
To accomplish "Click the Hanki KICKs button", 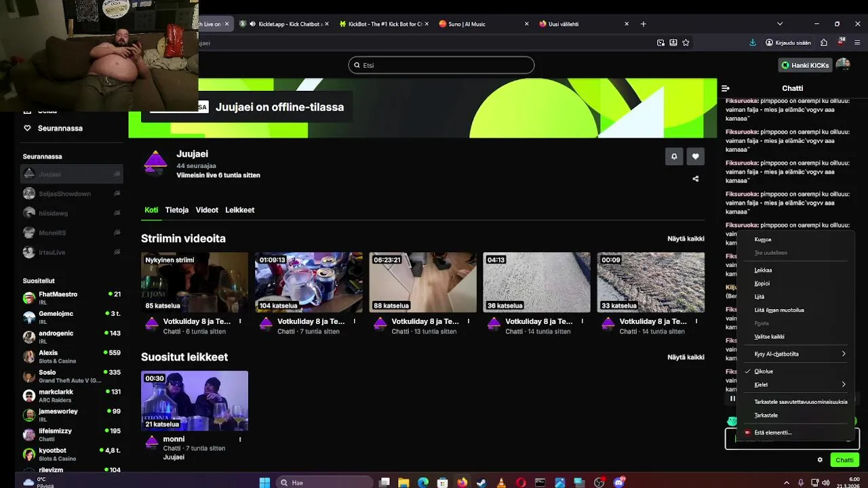I will pyautogui.click(x=806, y=65).
